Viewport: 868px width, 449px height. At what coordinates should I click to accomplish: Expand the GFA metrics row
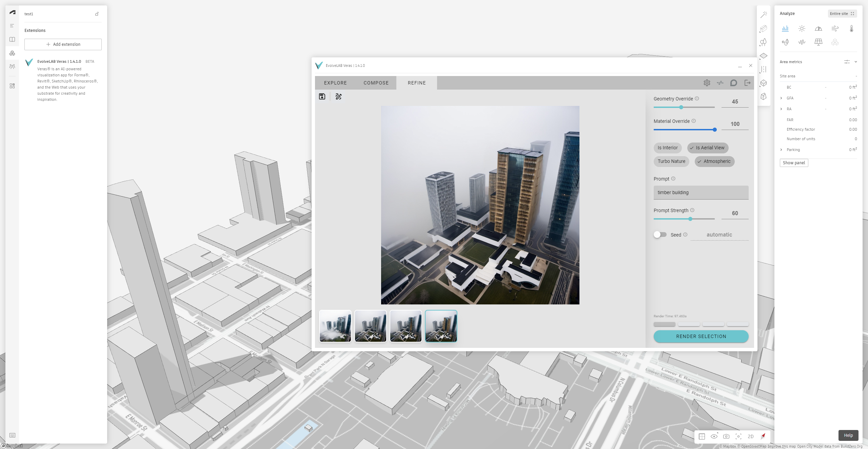point(781,98)
